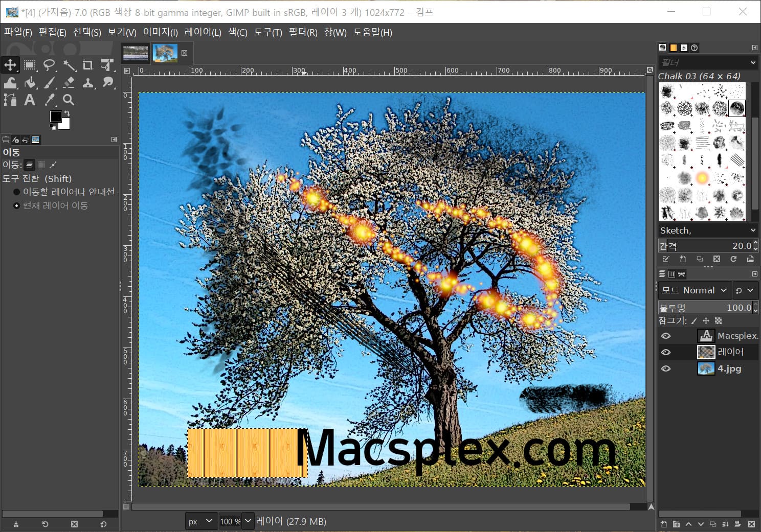Select the Eraser tool
Screen dimensions: 761x532
tap(69, 82)
